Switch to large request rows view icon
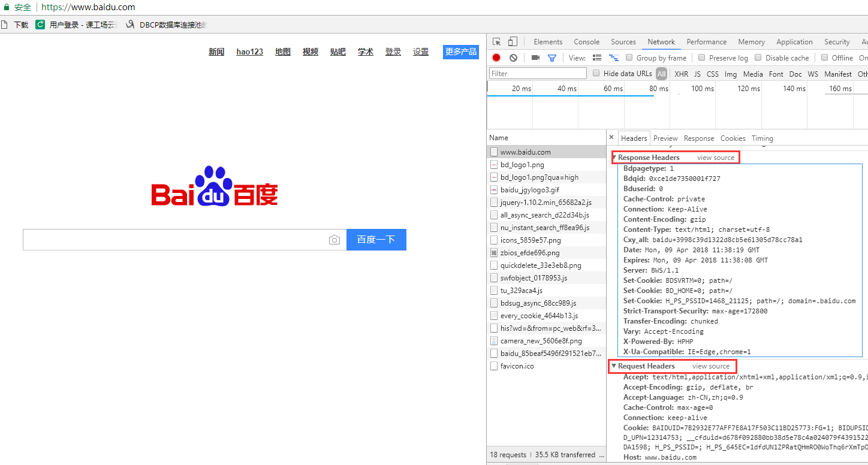The height and width of the screenshot is (465, 868). coord(597,58)
